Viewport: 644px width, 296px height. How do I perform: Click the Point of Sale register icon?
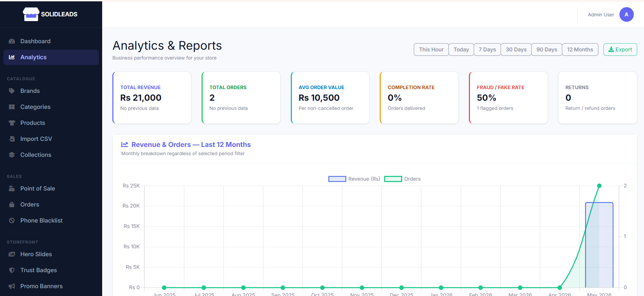click(x=12, y=188)
